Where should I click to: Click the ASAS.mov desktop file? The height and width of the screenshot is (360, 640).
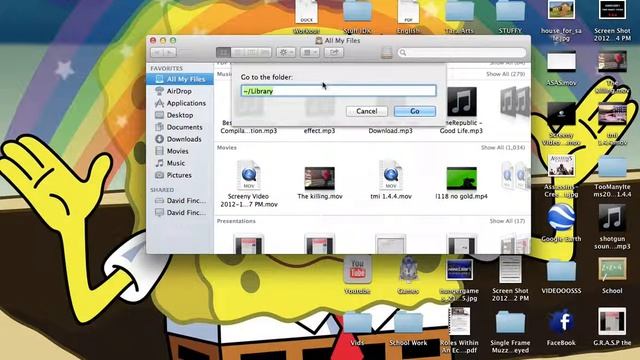[561, 68]
